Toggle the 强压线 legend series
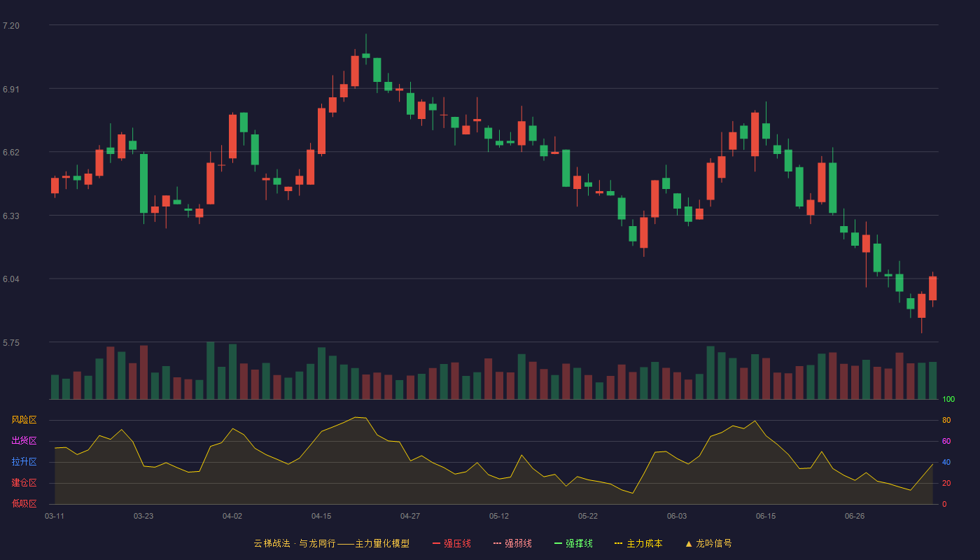980x560 pixels. (451, 543)
